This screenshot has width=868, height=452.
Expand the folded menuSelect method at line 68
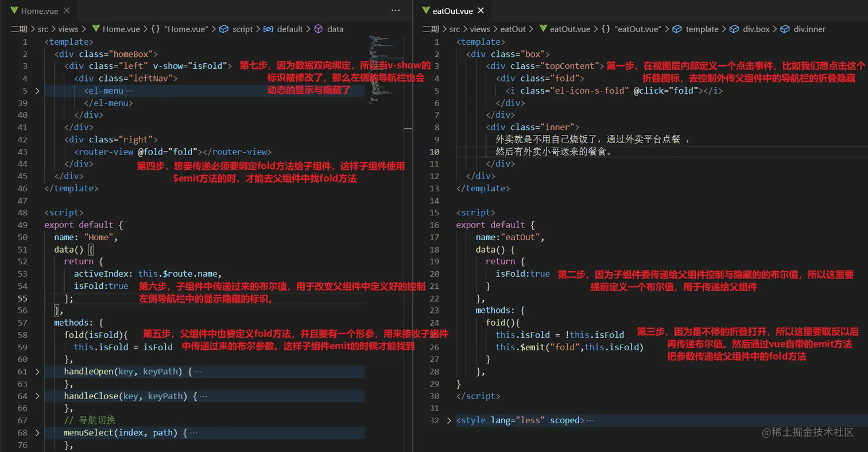pos(37,432)
